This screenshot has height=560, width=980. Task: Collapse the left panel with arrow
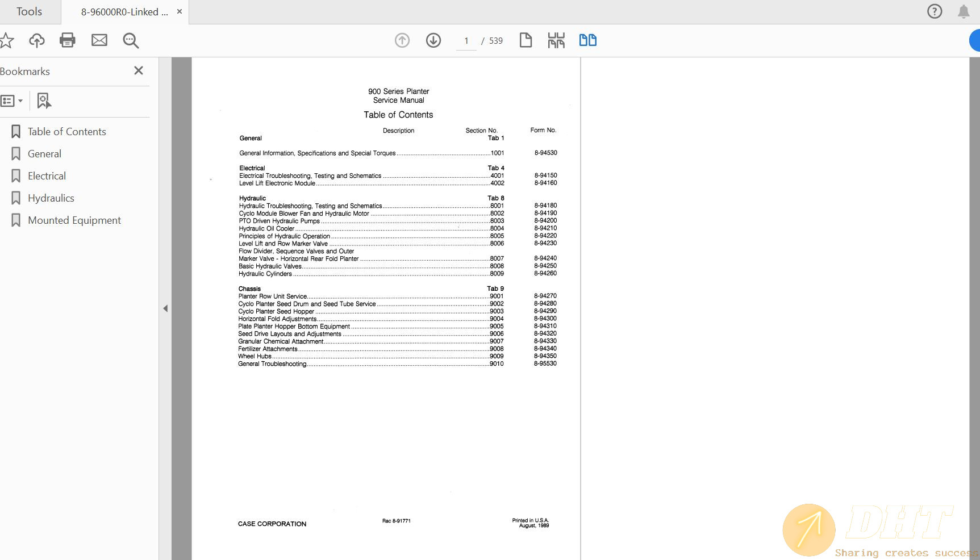(165, 308)
